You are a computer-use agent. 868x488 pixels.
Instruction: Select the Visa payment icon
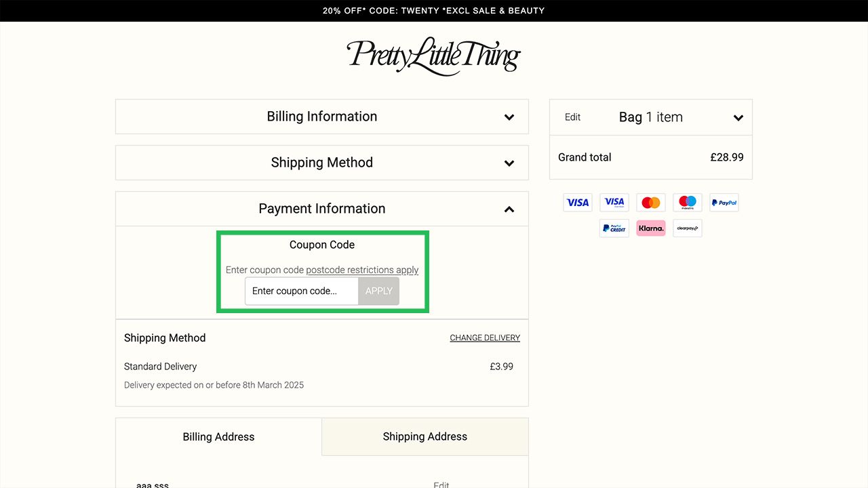coord(577,202)
